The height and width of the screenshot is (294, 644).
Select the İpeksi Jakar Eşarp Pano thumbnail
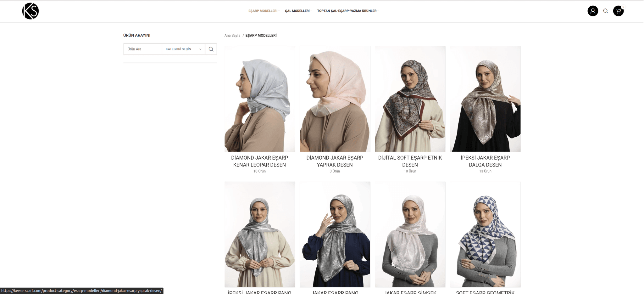pyautogui.click(x=260, y=234)
